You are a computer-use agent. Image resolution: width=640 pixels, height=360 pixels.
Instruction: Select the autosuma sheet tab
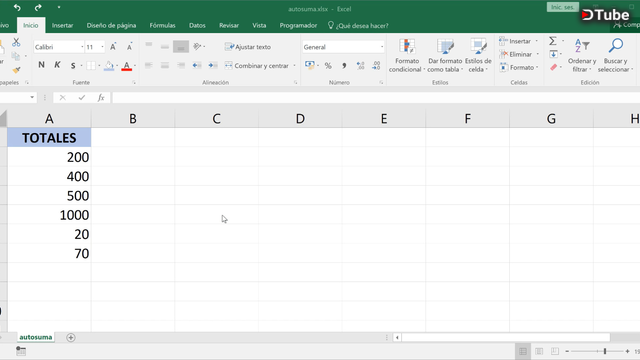pos(36,337)
